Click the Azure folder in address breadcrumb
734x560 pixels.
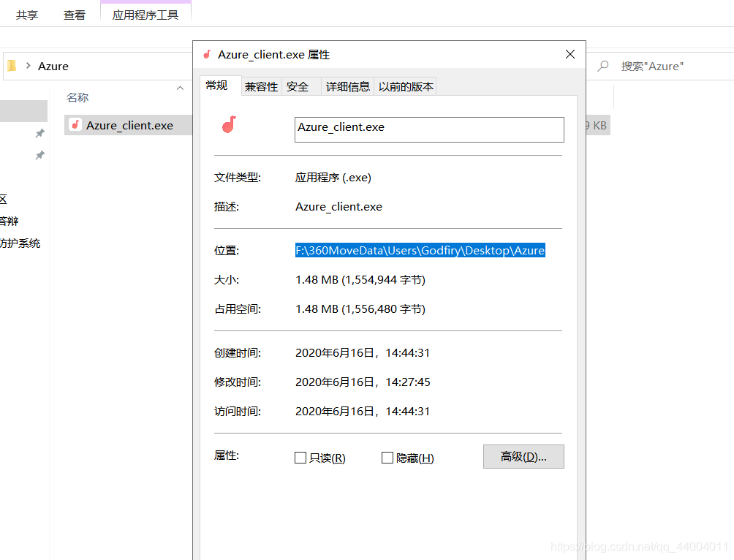click(53, 66)
